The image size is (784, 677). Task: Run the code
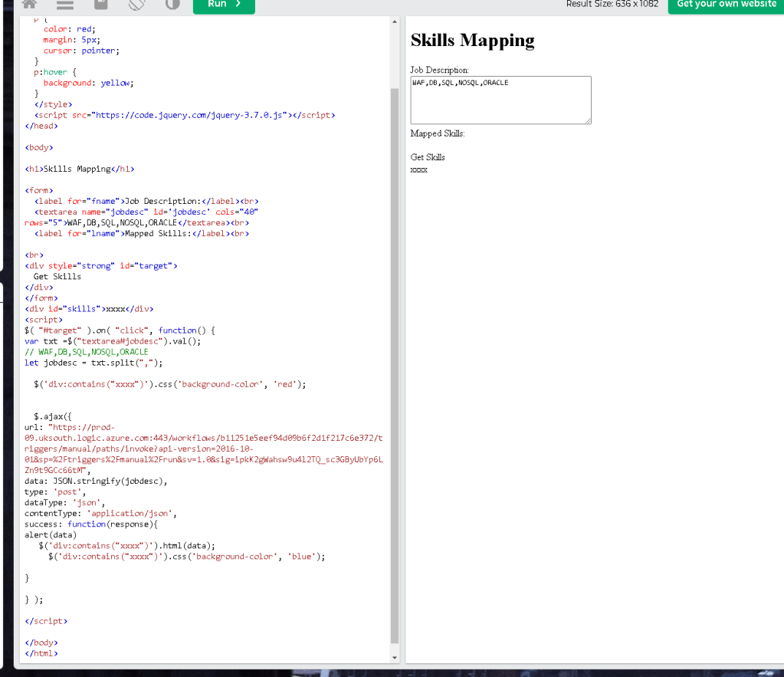click(224, 5)
